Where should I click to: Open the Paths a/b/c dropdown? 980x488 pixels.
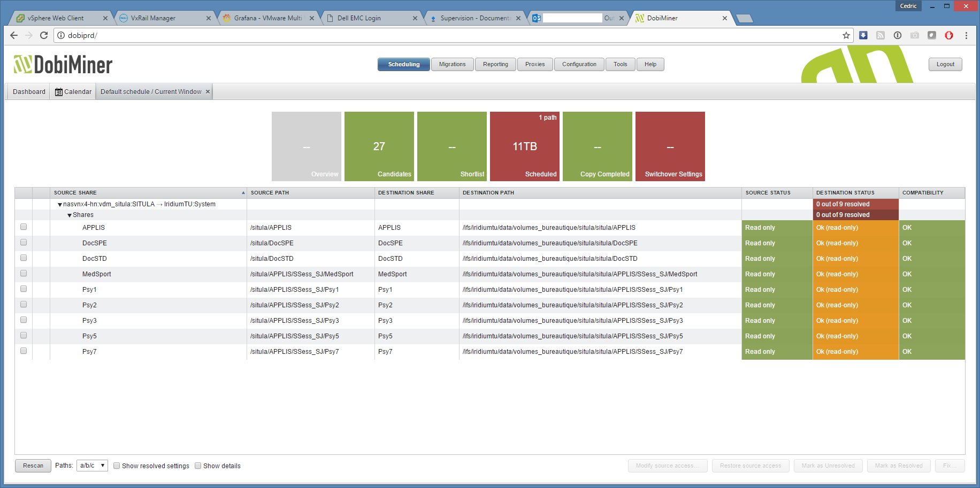tap(92, 466)
